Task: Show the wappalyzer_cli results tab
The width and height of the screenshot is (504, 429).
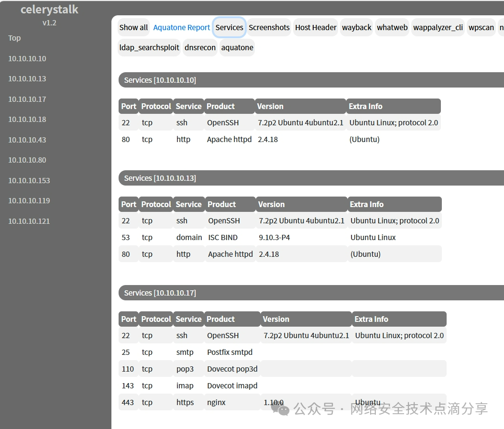Action: [x=438, y=28]
